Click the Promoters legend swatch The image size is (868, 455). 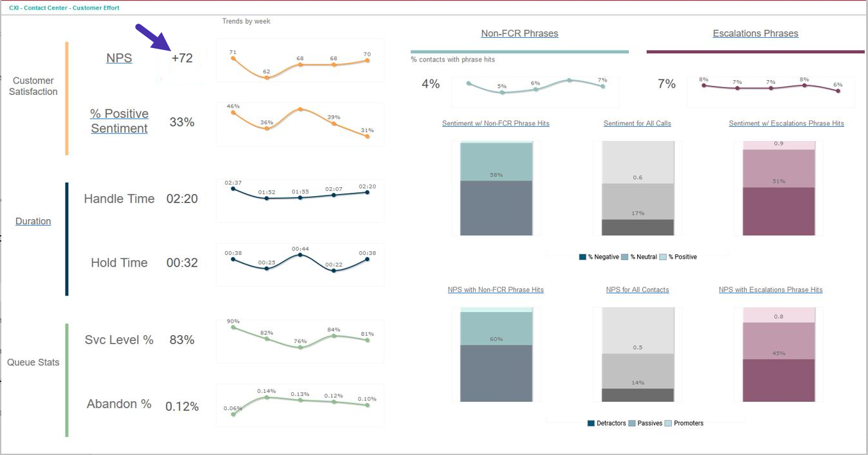669,424
